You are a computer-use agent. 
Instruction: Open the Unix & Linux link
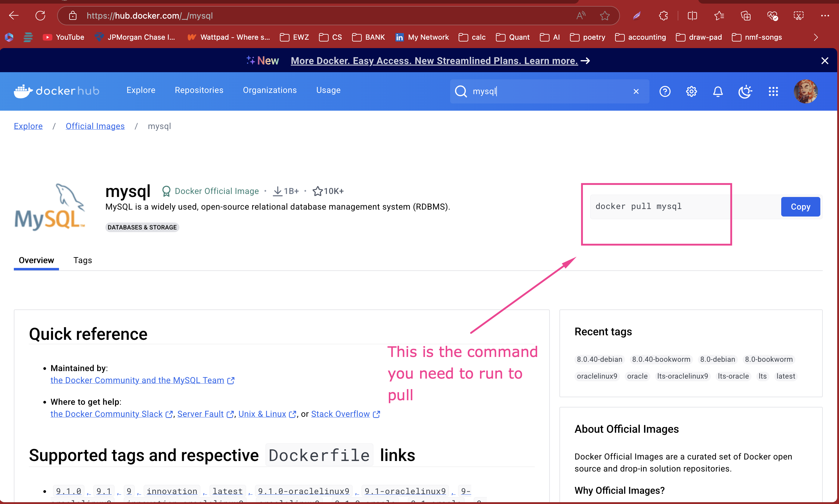click(x=267, y=414)
